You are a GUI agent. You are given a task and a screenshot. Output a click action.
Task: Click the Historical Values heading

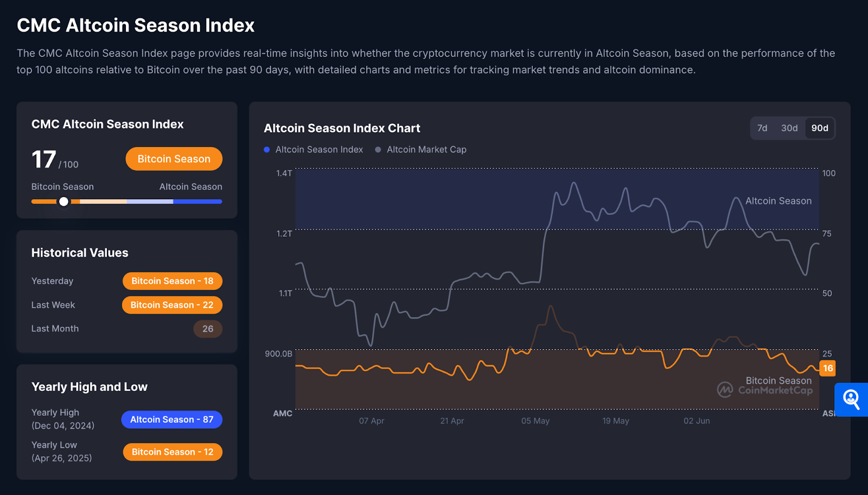80,252
